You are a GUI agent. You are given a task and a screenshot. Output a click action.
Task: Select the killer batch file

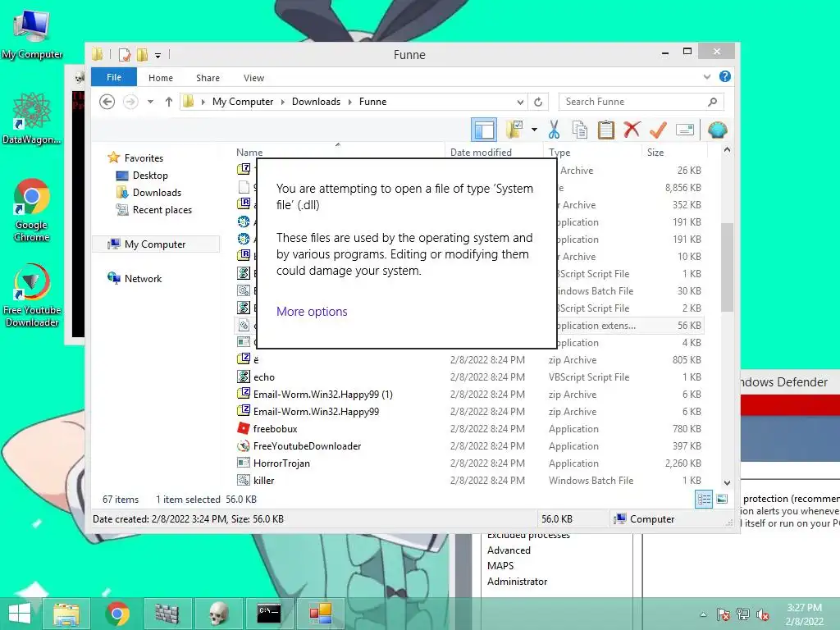click(x=263, y=481)
